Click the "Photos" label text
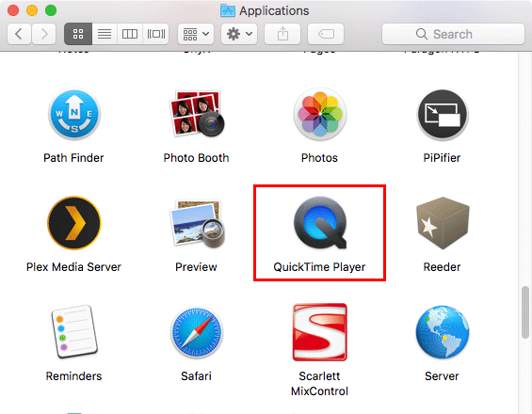The width and height of the screenshot is (532, 414). point(319,158)
